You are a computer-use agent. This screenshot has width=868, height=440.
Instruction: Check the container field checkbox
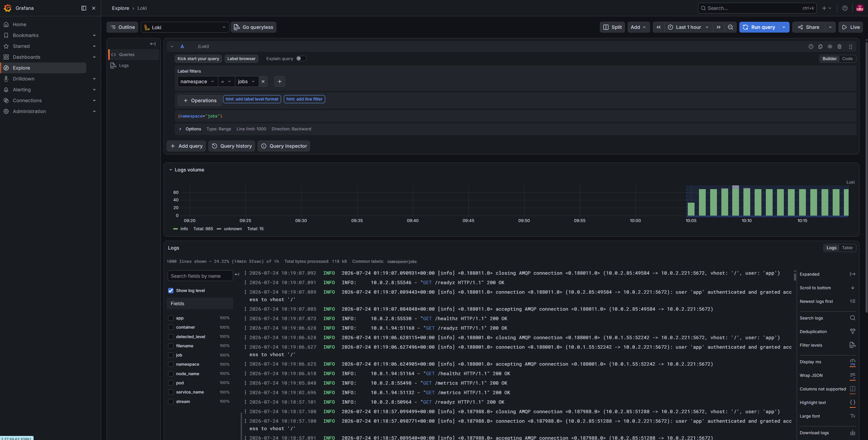(x=171, y=327)
